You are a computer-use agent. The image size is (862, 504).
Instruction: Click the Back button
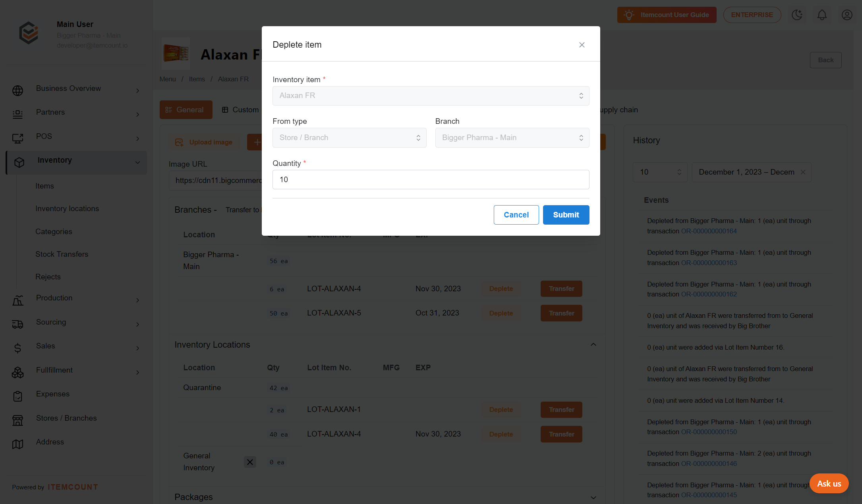[825, 60]
